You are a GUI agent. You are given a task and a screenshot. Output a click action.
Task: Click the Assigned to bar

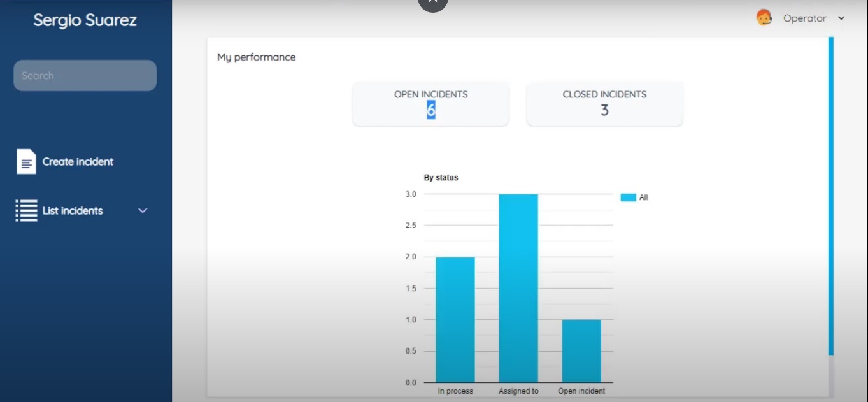518,287
